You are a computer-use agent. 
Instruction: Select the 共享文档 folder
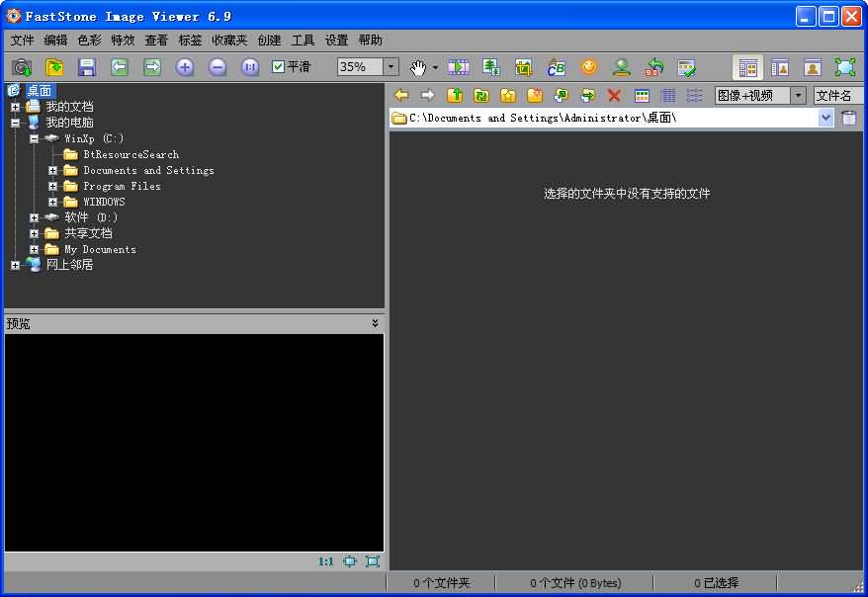click(x=88, y=233)
